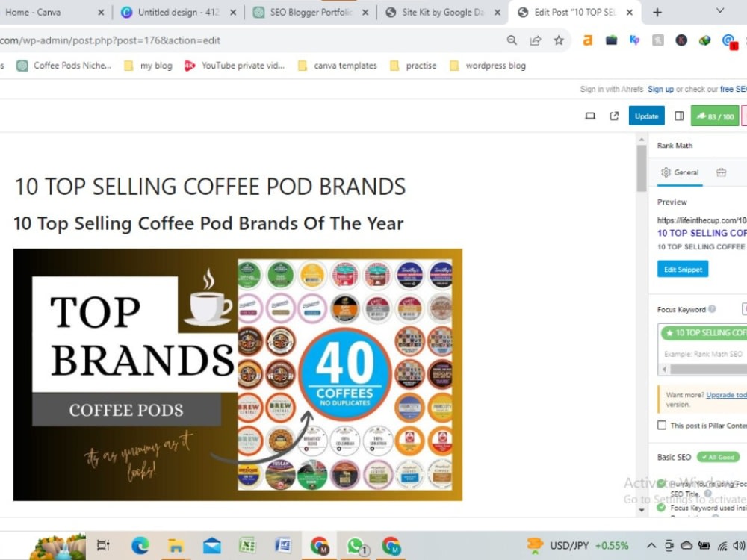This screenshot has width=747, height=560.
Task: Open the Rank Math Advanced toolbox tab
Action: pos(722,173)
